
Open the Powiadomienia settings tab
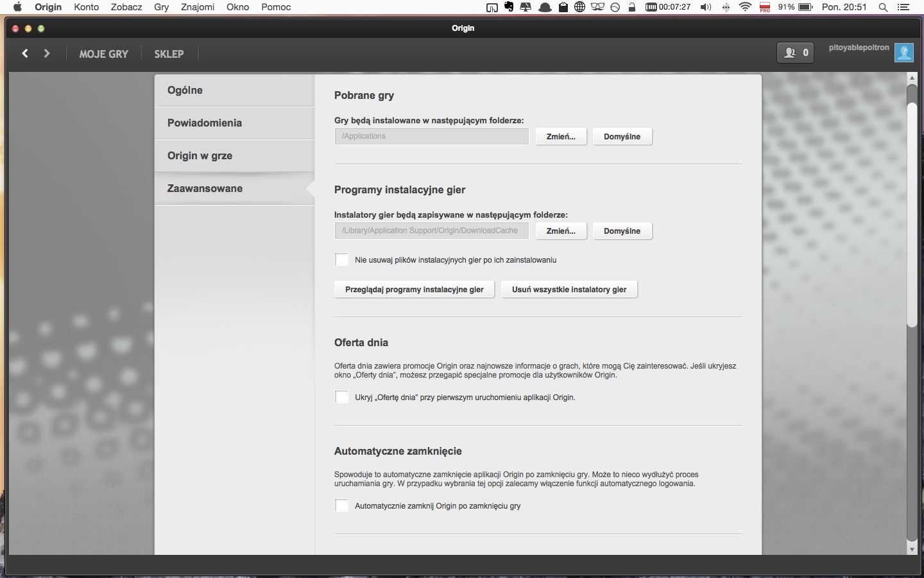pyautogui.click(x=234, y=123)
